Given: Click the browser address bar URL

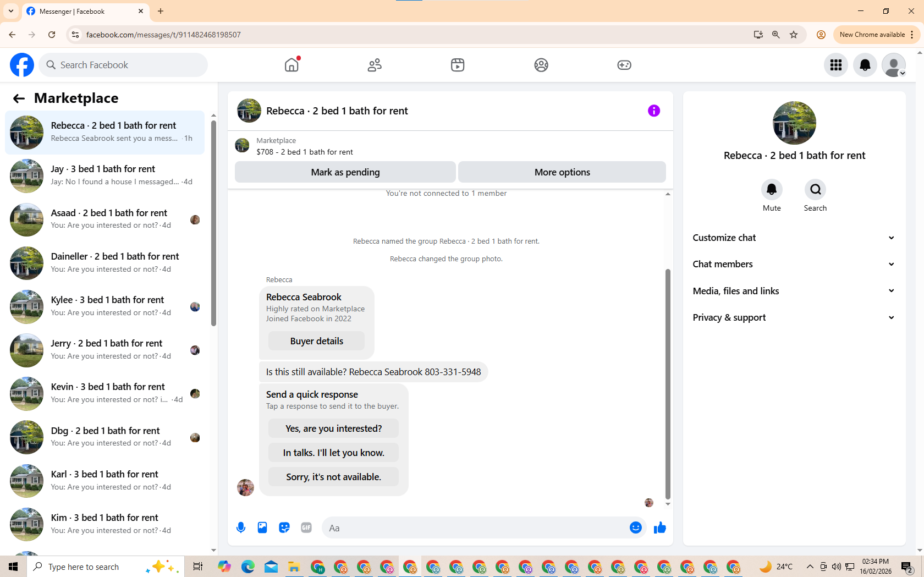Looking at the screenshot, I should click(x=163, y=35).
